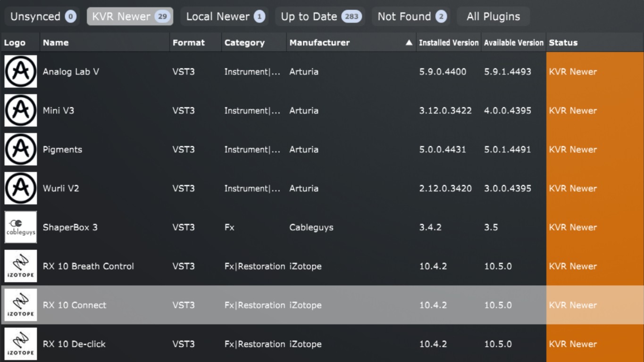This screenshot has height=362, width=644.
Task: Select the RX 10 De-click name
Action: (74, 344)
